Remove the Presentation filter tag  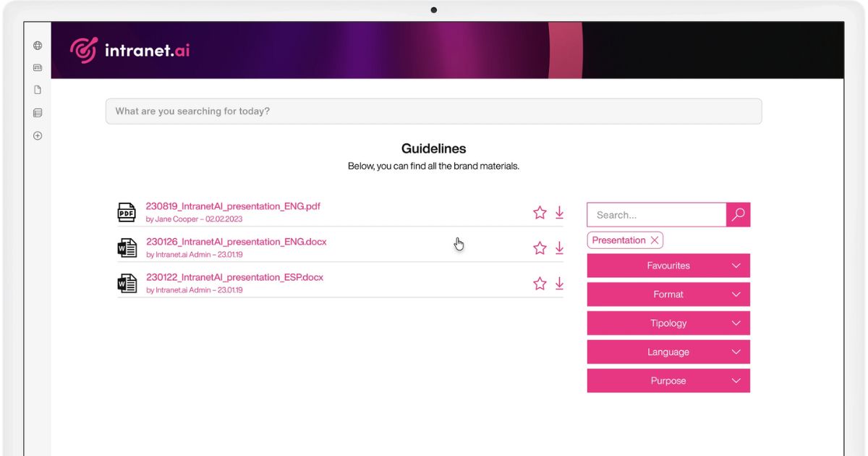[655, 240]
